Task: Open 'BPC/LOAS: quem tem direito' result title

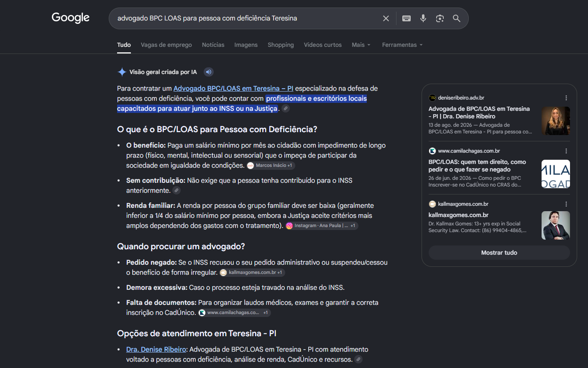Action: pyautogui.click(x=477, y=166)
